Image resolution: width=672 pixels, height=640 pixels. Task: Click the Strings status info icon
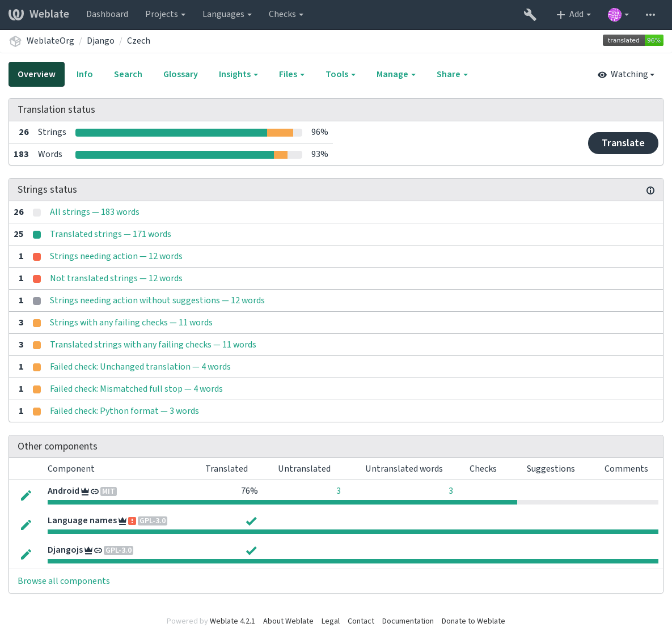(650, 190)
